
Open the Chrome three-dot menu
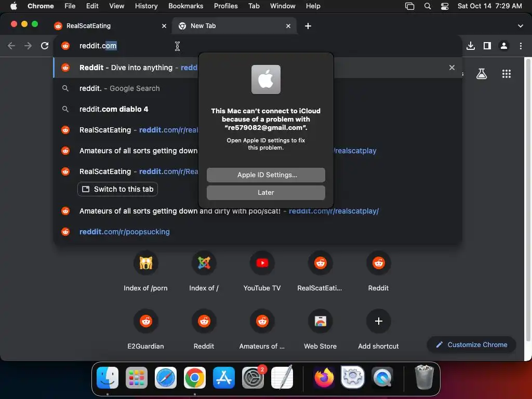[521, 46]
